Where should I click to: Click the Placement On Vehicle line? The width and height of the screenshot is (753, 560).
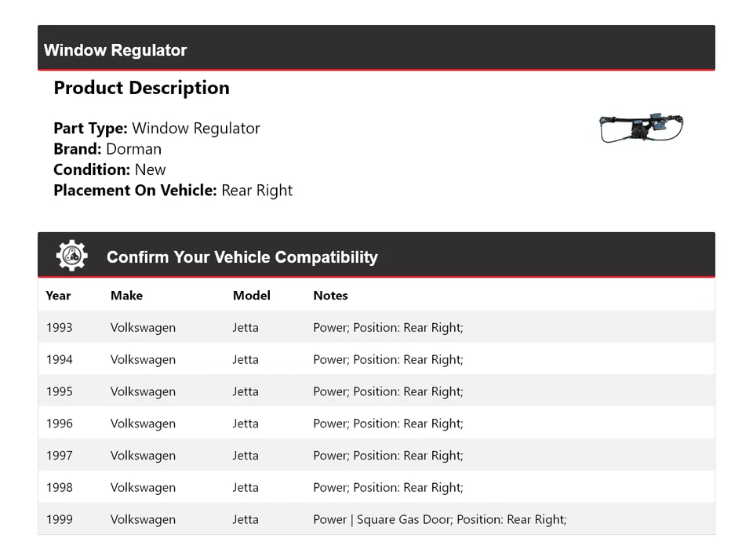pyautogui.click(x=173, y=191)
